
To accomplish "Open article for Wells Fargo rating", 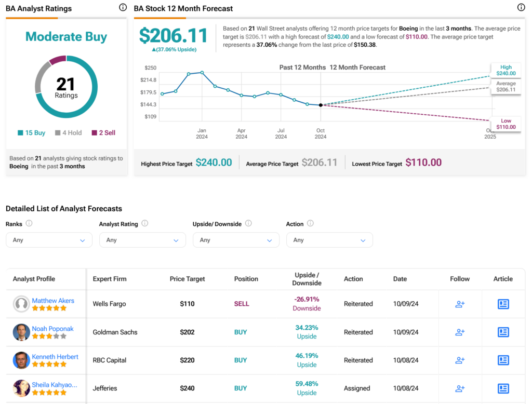I will point(503,304).
